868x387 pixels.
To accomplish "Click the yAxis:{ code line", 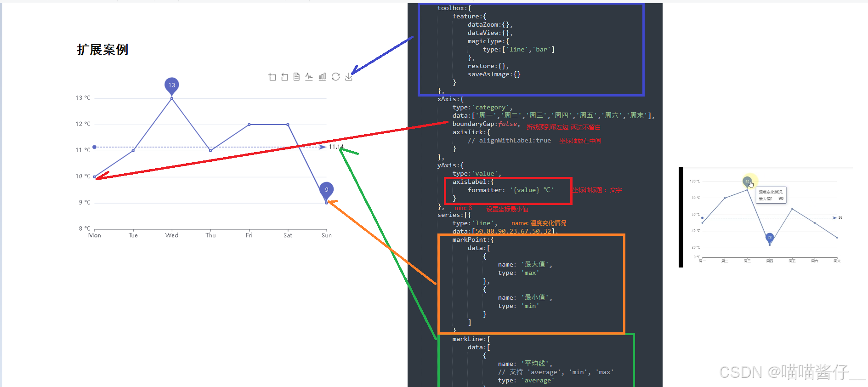I will (x=450, y=165).
